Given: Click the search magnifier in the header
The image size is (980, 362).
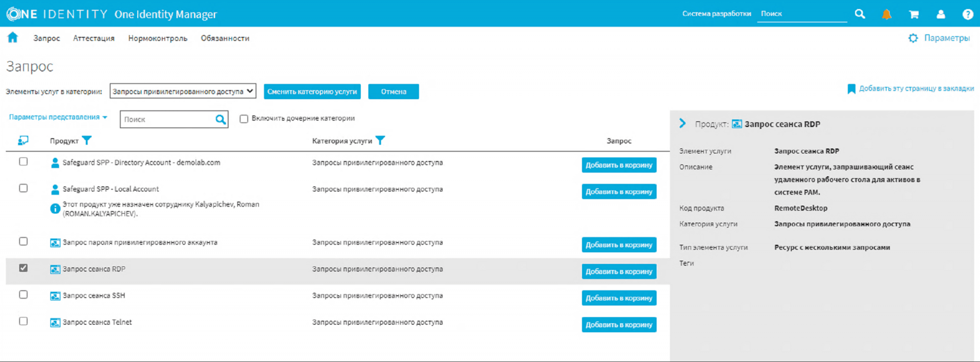Looking at the screenshot, I should coord(860,14).
